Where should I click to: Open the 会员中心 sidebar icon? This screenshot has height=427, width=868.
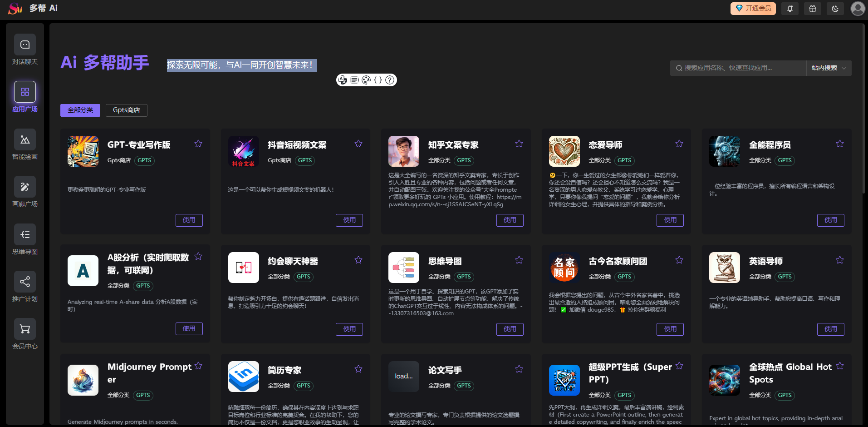(x=25, y=328)
